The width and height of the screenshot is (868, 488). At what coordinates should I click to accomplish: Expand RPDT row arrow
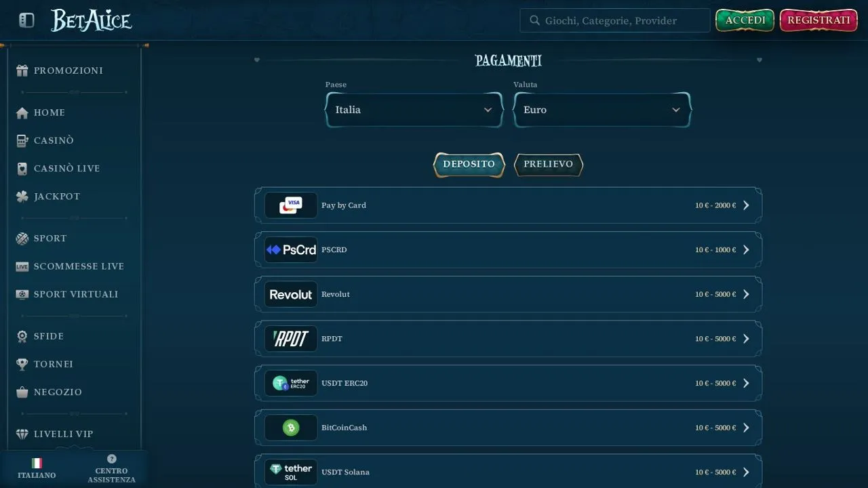746,339
